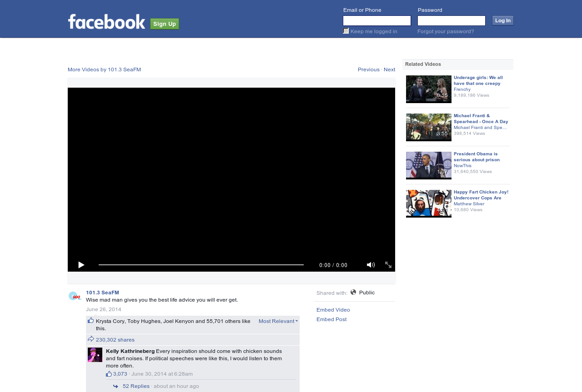This screenshot has width=582, height=392.
Task: Click the '10,680 Views' text
Action: point(468,210)
